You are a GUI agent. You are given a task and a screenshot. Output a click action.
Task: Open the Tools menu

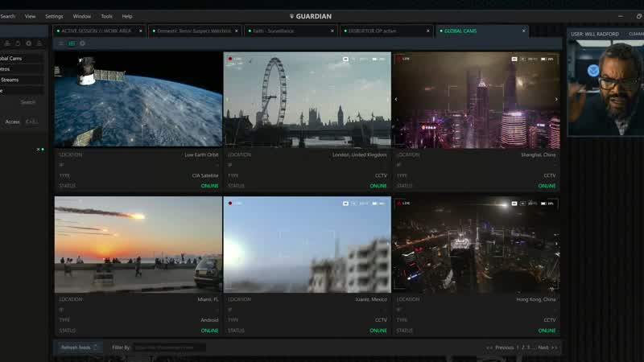106,16
